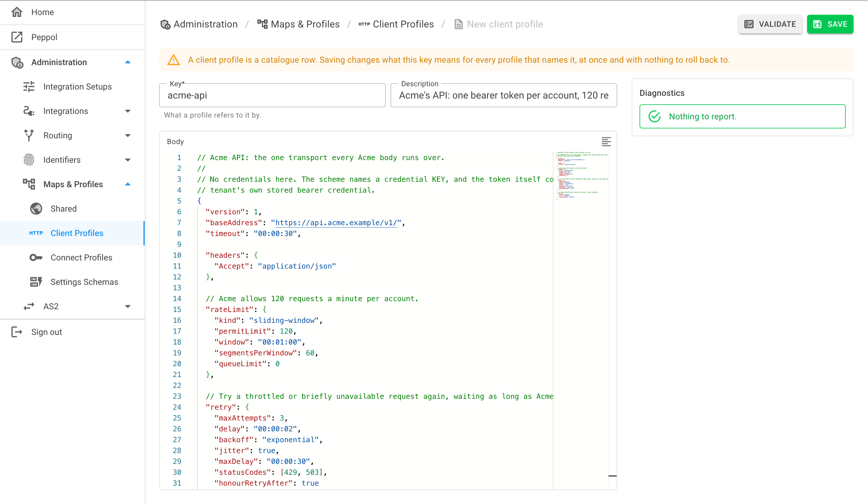The height and width of the screenshot is (504, 868).
Task: Expand the Routing submenu arrow
Action: tap(128, 135)
